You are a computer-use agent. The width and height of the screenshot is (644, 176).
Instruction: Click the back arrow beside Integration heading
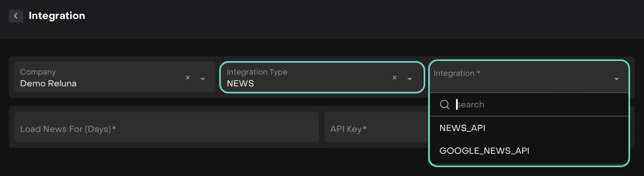click(16, 16)
